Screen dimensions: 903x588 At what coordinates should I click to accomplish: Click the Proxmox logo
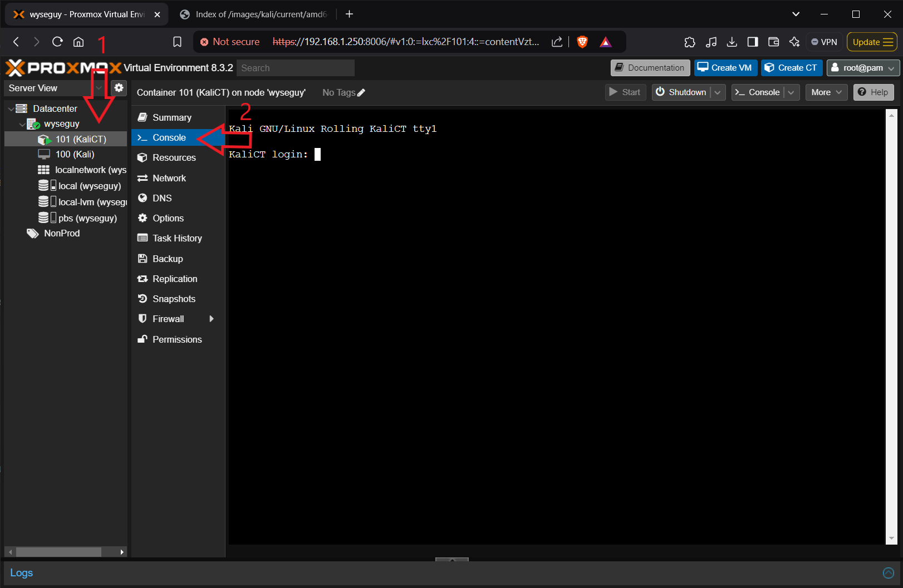click(x=63, y=68)
